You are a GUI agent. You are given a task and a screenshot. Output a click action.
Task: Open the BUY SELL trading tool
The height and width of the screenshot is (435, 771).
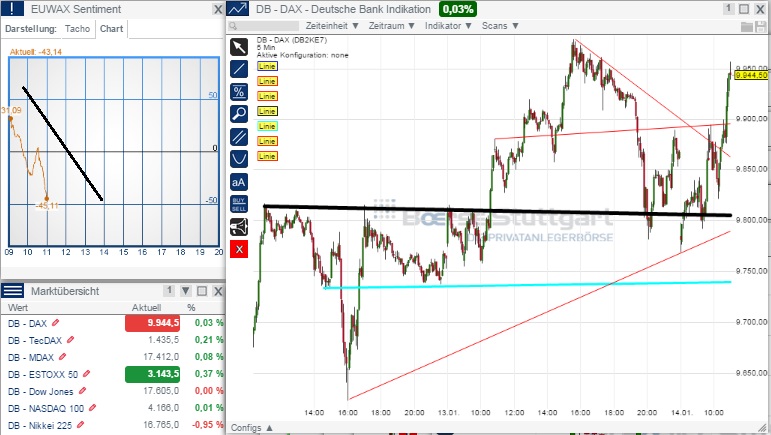(x=239, y=204)
